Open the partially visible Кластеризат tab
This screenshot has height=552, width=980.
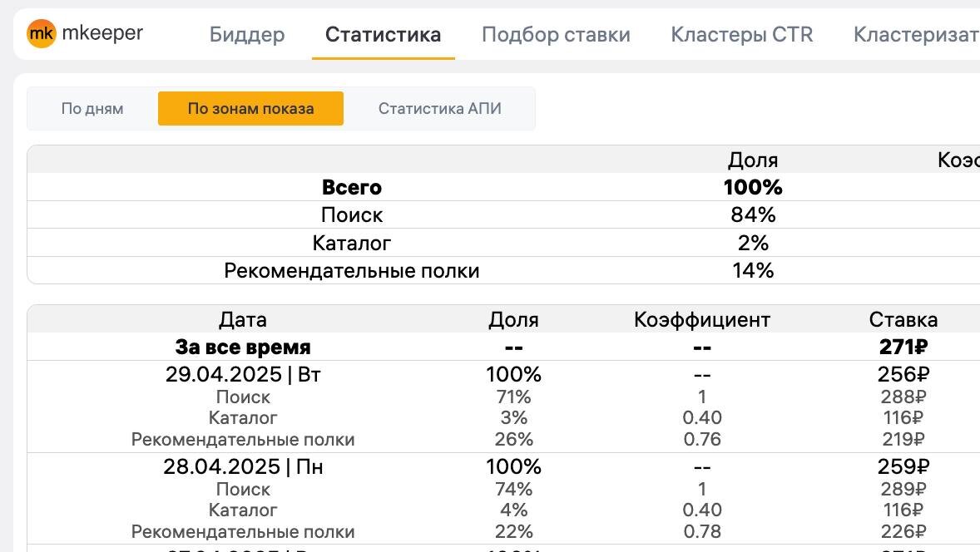pyautogui.click(x=915, y=35)
